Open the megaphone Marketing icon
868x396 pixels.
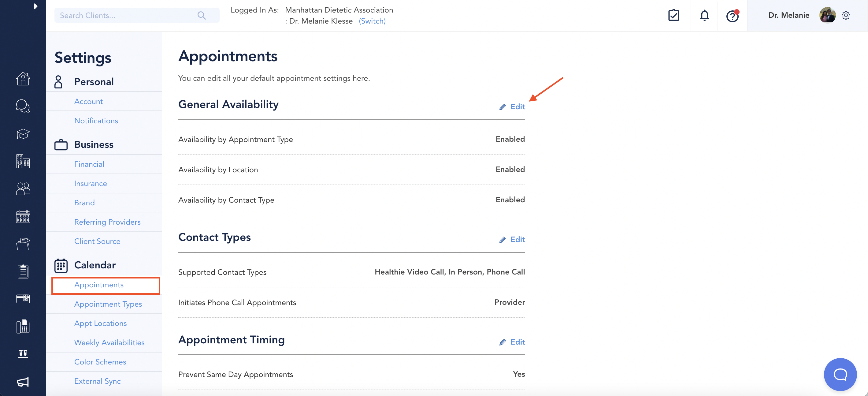pos(23,382)
